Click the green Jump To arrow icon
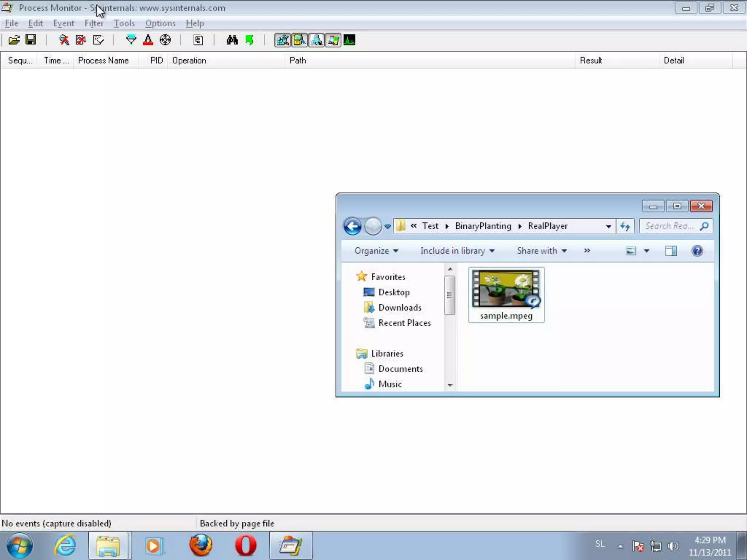The image size is (747, 560). click(249, 40)
